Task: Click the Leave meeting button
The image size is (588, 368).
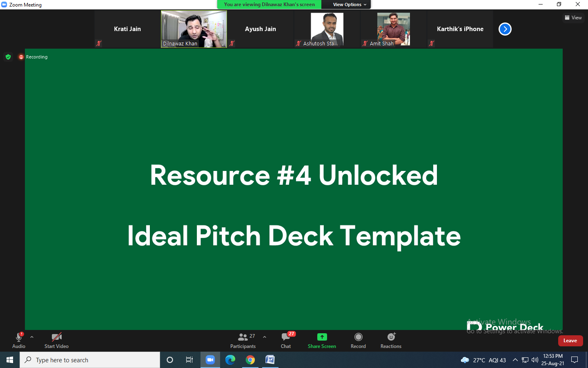Action: tap(570, 341)
